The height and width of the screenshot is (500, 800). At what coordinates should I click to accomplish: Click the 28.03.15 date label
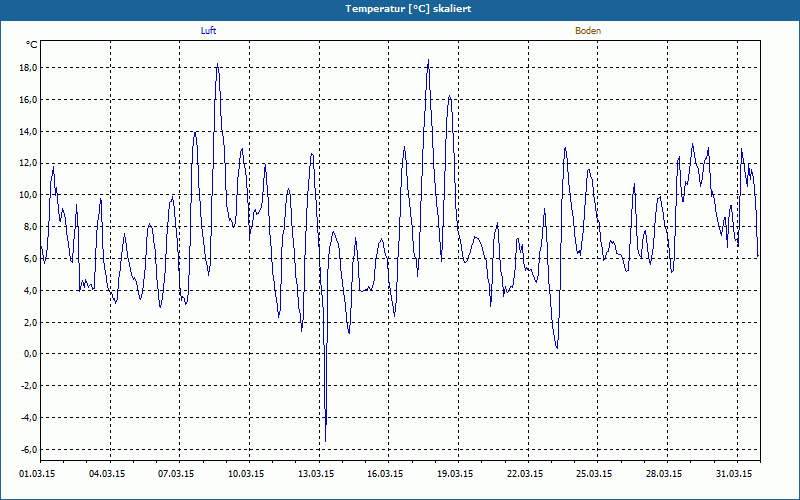click(664, 474)
